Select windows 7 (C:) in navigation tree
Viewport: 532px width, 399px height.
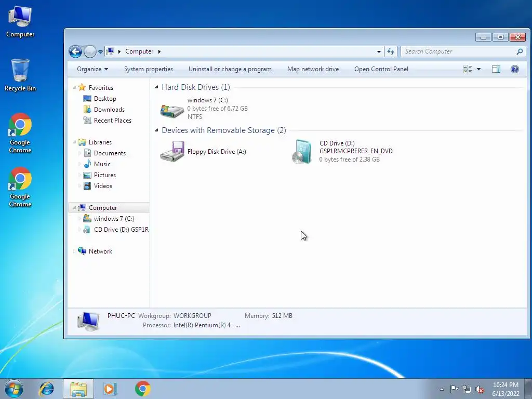click(x=114, y=219)
